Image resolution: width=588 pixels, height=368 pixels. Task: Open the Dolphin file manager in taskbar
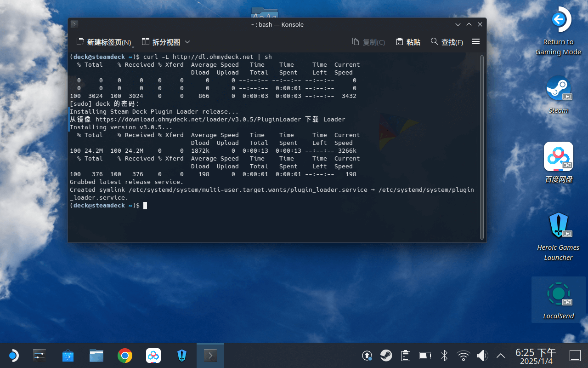pyautogui.click(x=96, y=356)
